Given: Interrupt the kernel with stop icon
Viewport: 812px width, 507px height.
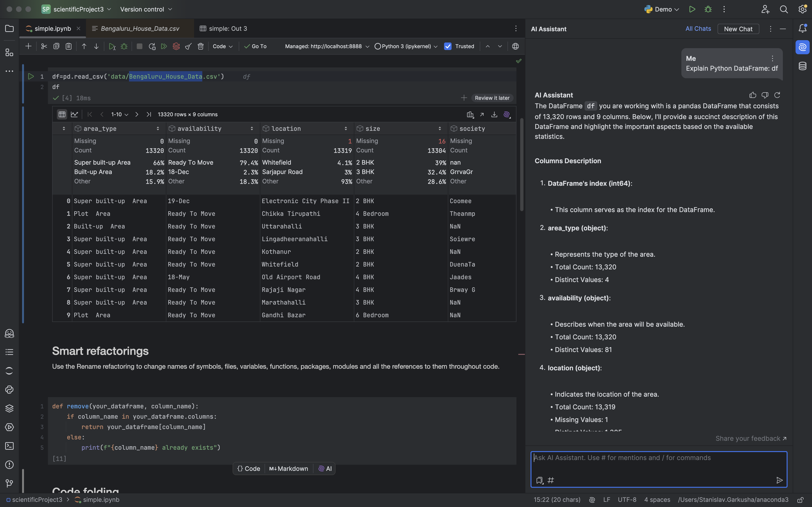Looking at the screenshot, I should (140, 46).
